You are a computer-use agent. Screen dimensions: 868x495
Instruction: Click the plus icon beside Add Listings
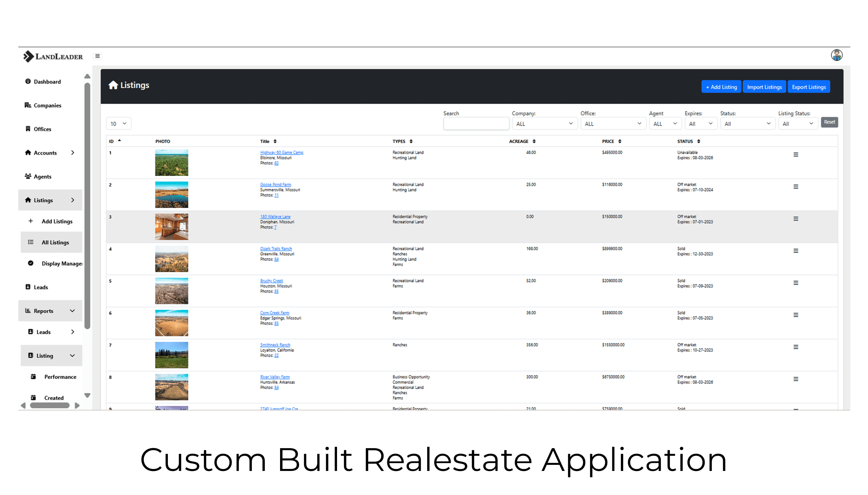31,221
